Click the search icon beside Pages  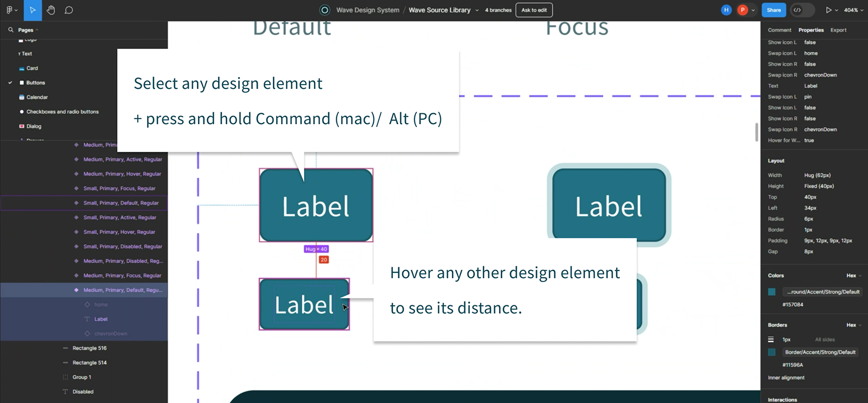click(x=11, y=30)
